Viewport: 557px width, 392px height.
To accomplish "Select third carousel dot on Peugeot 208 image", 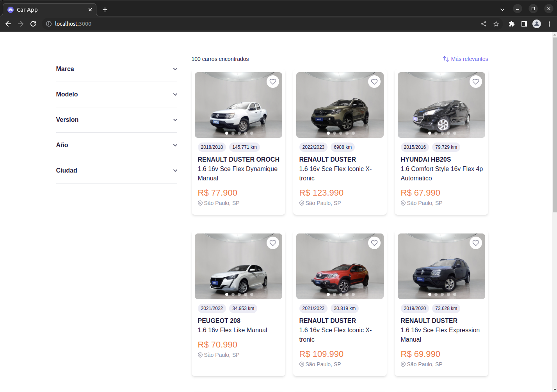I will point(239,294).
